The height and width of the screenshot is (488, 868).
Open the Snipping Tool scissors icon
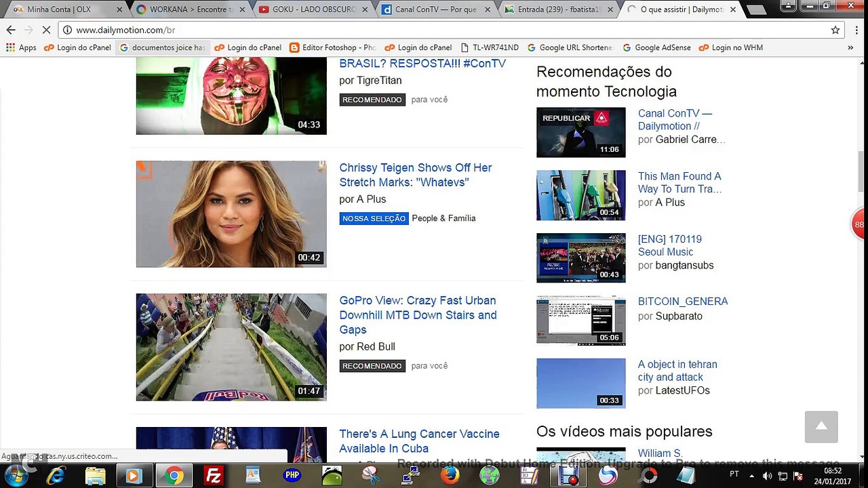pos(371,475)
